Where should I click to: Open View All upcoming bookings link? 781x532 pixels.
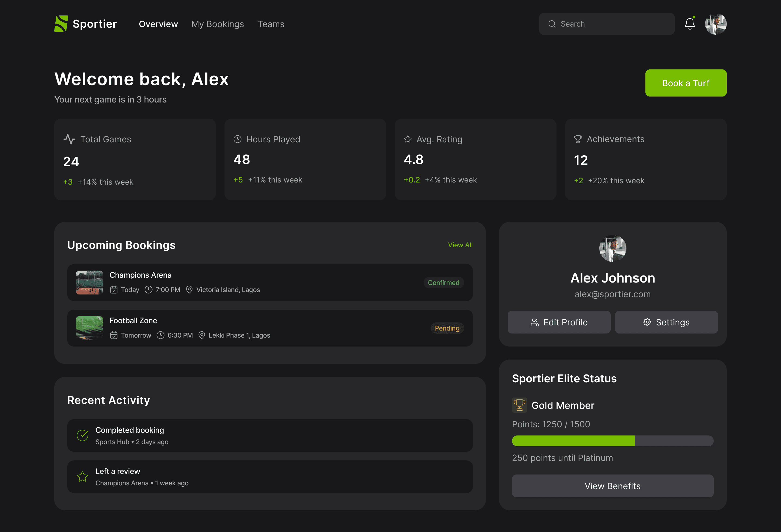[x=460, y=245]
